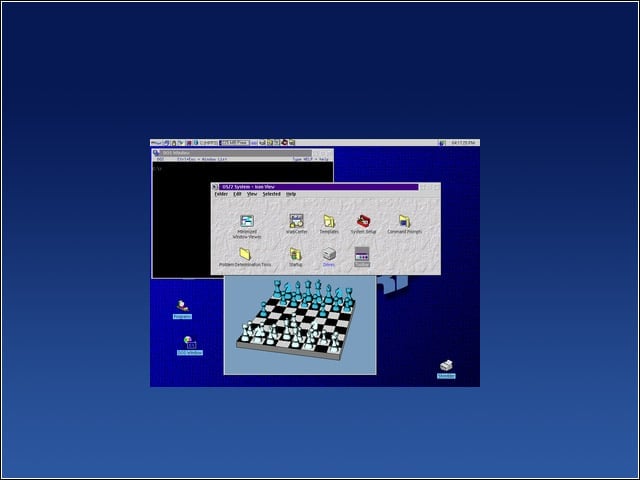Open the View menu
The image size is (640, 480).
point(252,194)
